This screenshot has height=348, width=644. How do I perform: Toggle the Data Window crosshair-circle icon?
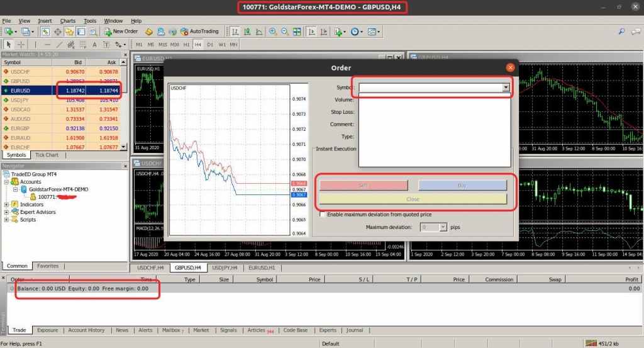[x=57, y=31]
